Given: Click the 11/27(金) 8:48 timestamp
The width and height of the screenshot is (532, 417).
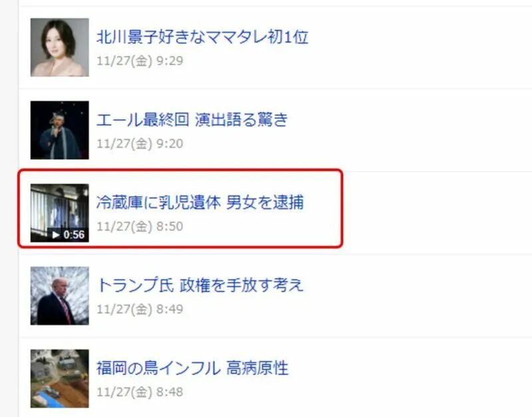Looking at the screenshot, I should [x=140, y=392].
